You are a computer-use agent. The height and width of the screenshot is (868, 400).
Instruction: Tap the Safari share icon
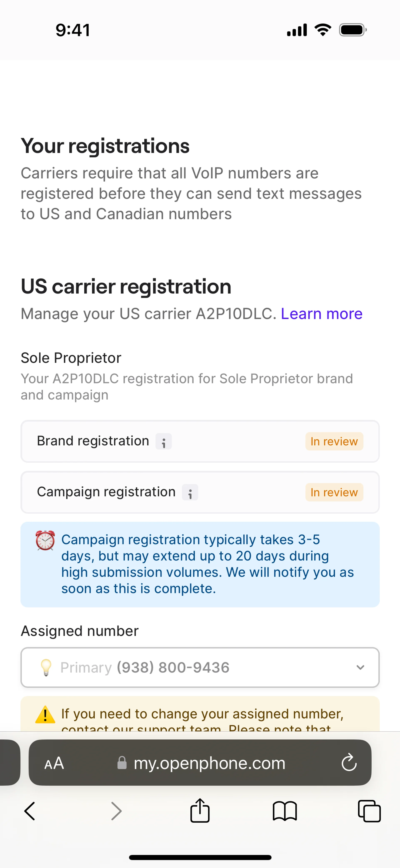click(200, 811)
